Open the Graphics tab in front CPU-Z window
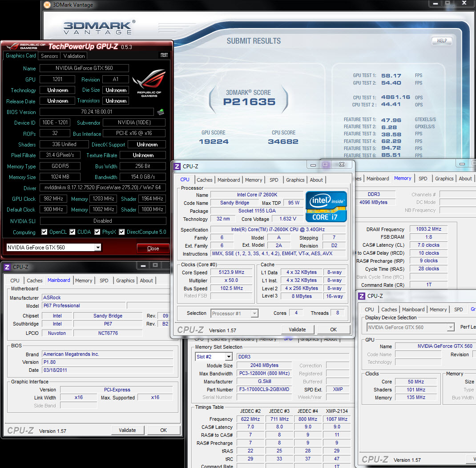The image size is (476, 468). 295,180
